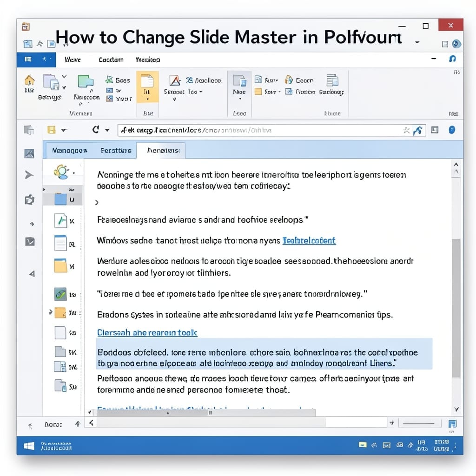Collapse the ribbon with the dash button
The width and height of the screenshot is (476, 476).
434,59
